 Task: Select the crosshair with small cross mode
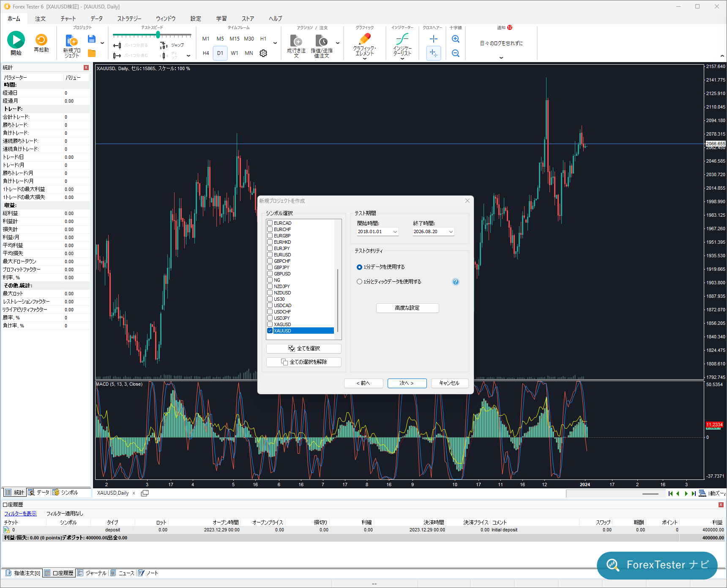434,53
